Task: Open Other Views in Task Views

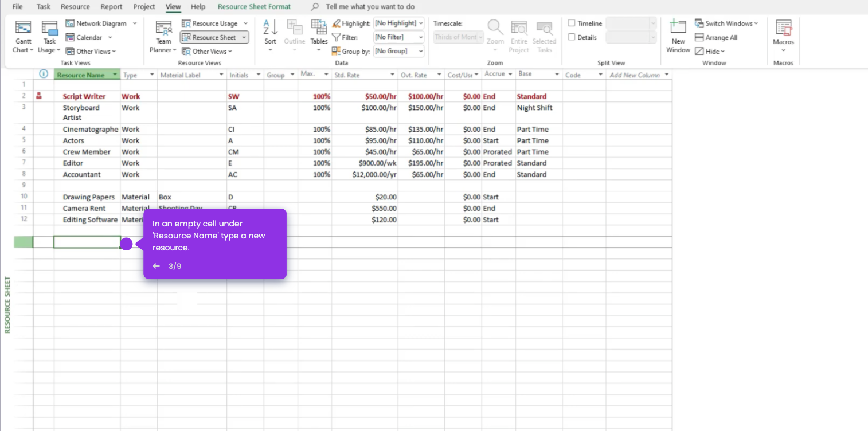Action: 91,51
